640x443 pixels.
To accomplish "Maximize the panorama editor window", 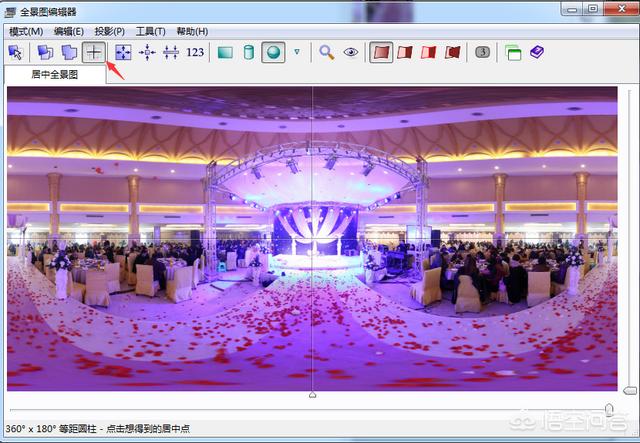I will (x=592, y=9).
